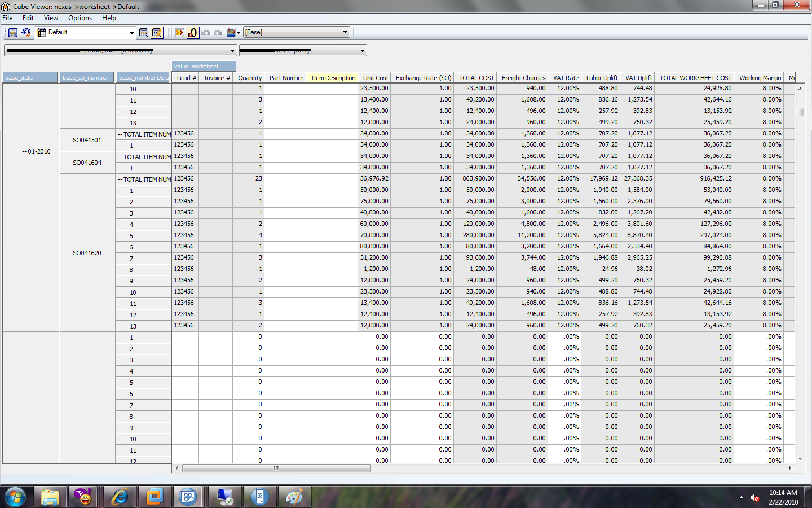Click TOTAL ITEM NUM row for SO041620

point(144,179)
